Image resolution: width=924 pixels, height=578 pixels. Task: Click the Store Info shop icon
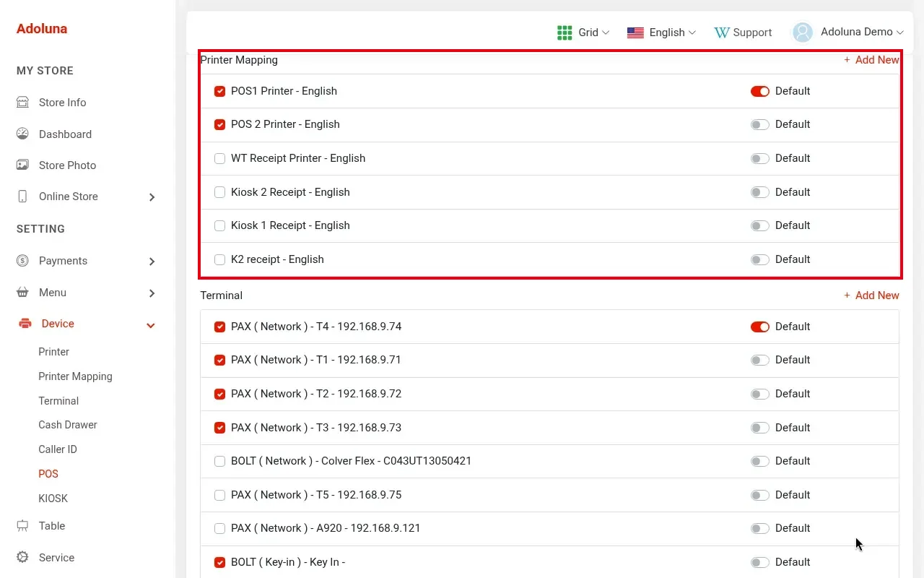click(x=22, y=103)
